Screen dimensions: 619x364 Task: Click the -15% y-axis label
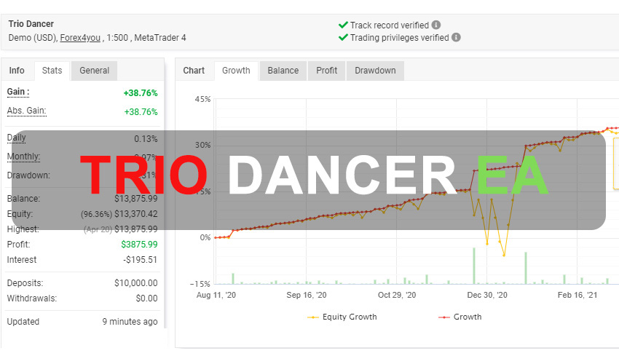200,284
